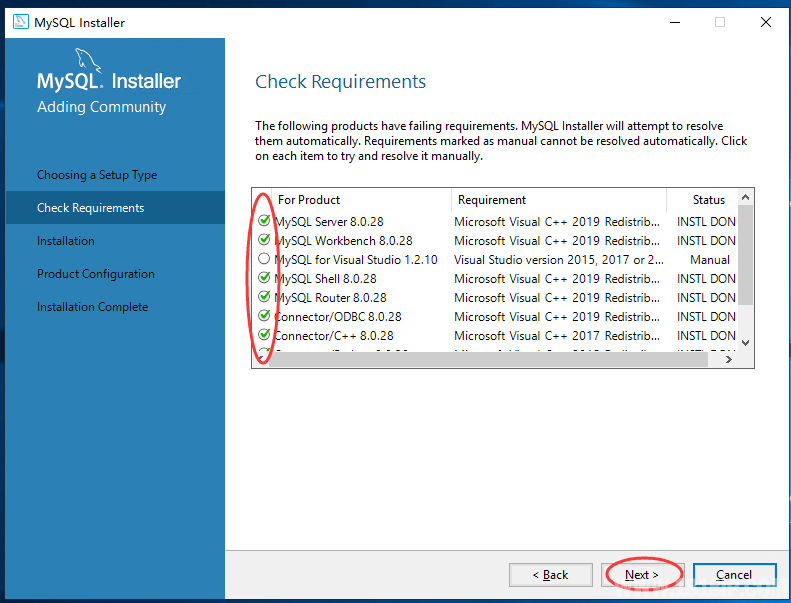Screen dimensions: 791x603
Task: Select MySQL for Visual Studio 1.2.10 row
Action: click(x=495, y=260)
